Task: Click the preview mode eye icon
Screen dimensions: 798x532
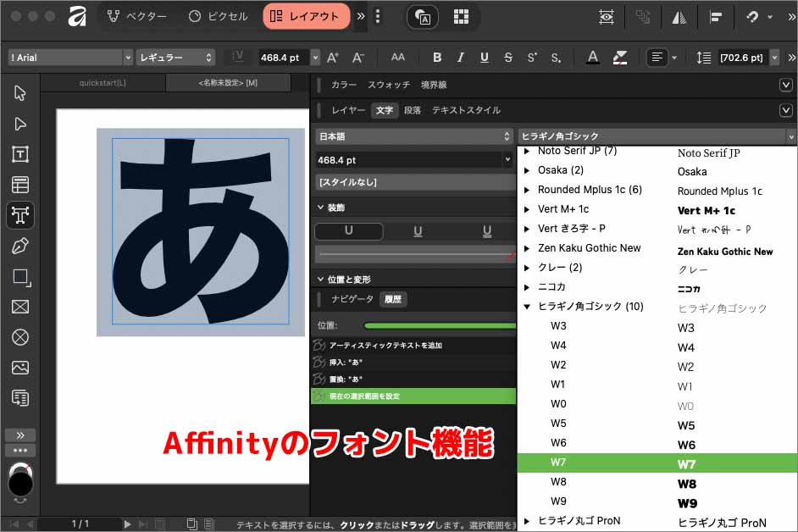Action: coord(607,16)
